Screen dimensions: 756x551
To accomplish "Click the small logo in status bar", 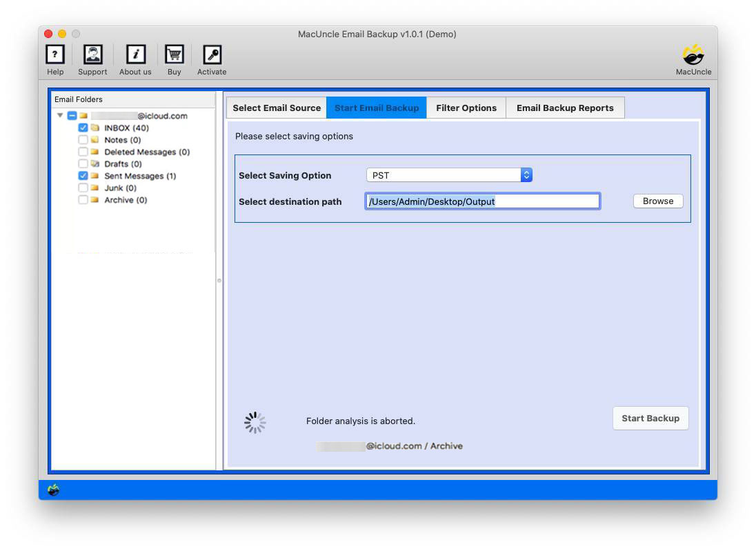I will [54, 490].
